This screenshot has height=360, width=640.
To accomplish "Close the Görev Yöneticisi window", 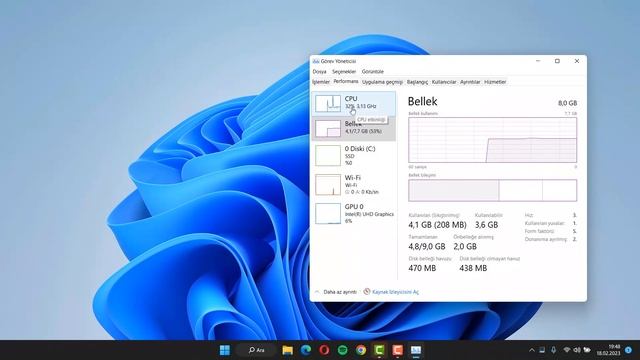I will [577, 61].
